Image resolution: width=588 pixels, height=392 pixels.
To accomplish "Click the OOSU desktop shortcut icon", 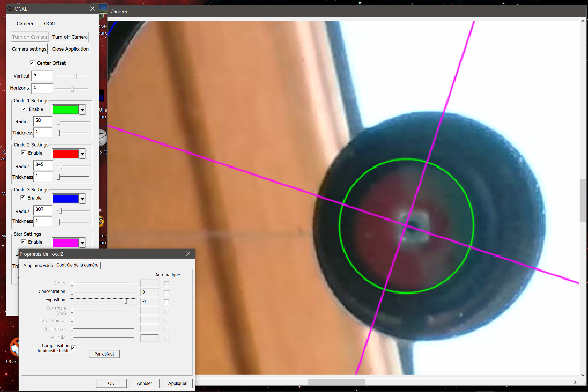I will pyautogui.click(x=14, y=347).
